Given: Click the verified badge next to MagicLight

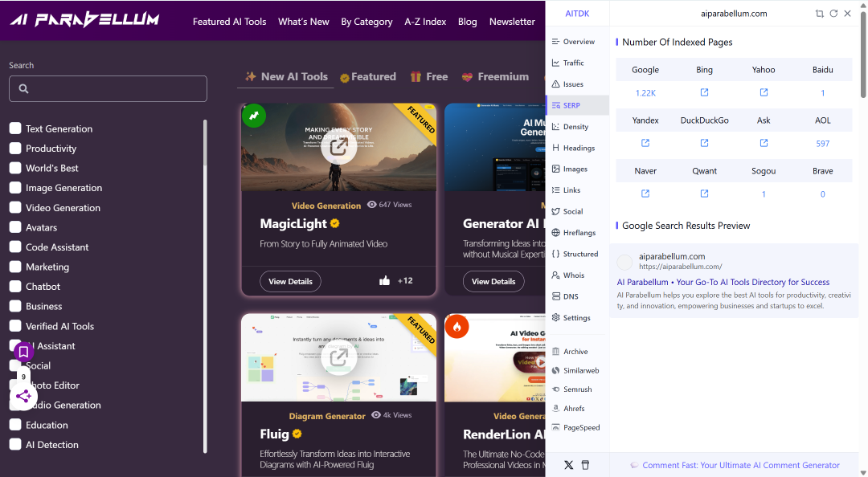Looking at the screenshot, I should tap(334, 223).
